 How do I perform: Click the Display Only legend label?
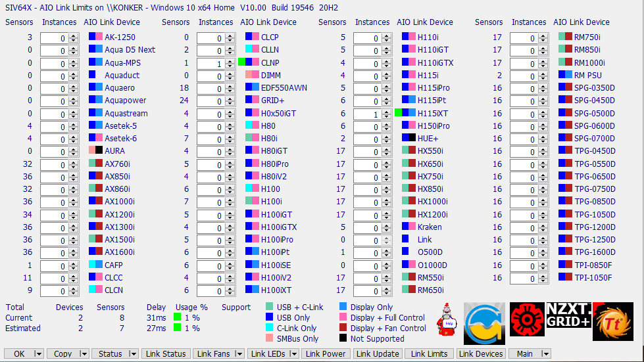tap(371, 307)
